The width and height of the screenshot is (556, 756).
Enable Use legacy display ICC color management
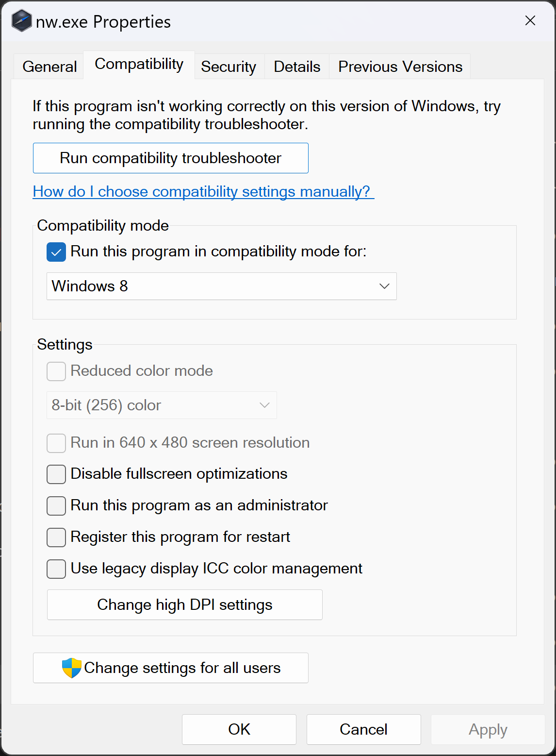point(56,569)
